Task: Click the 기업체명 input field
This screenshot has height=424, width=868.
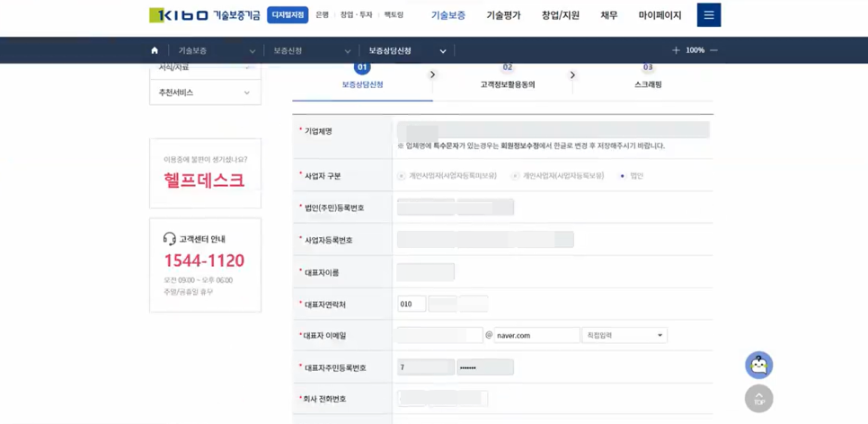Action: point(554,129)
